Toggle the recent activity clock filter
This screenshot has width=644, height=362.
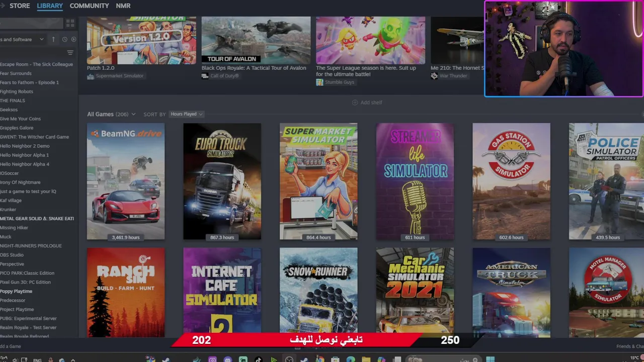(x=64, y=39)
